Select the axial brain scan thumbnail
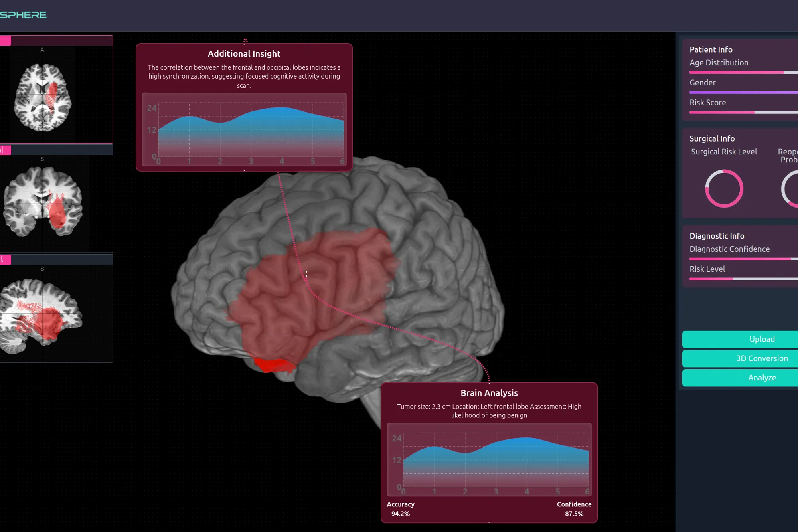The height and width of the screenshot is (532, 798). [43, 98]
